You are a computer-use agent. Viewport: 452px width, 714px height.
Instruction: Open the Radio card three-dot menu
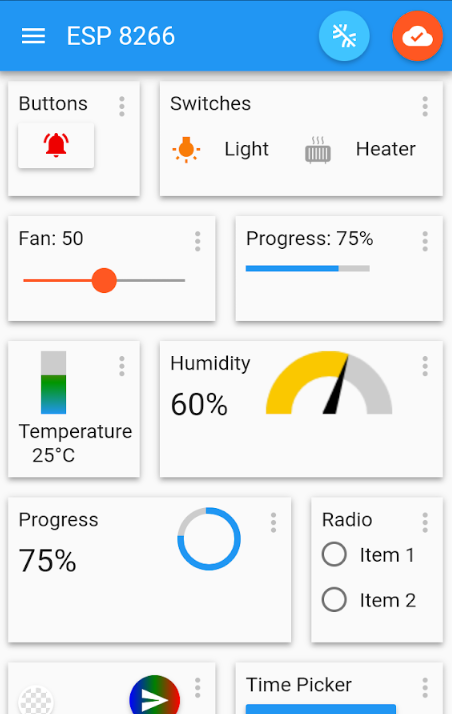pos(425,522)
